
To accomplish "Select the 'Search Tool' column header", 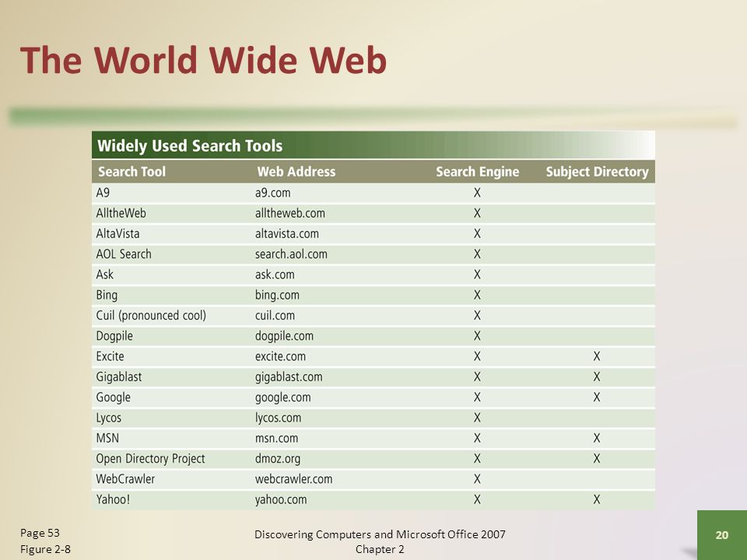I will (x=132, y=171).
